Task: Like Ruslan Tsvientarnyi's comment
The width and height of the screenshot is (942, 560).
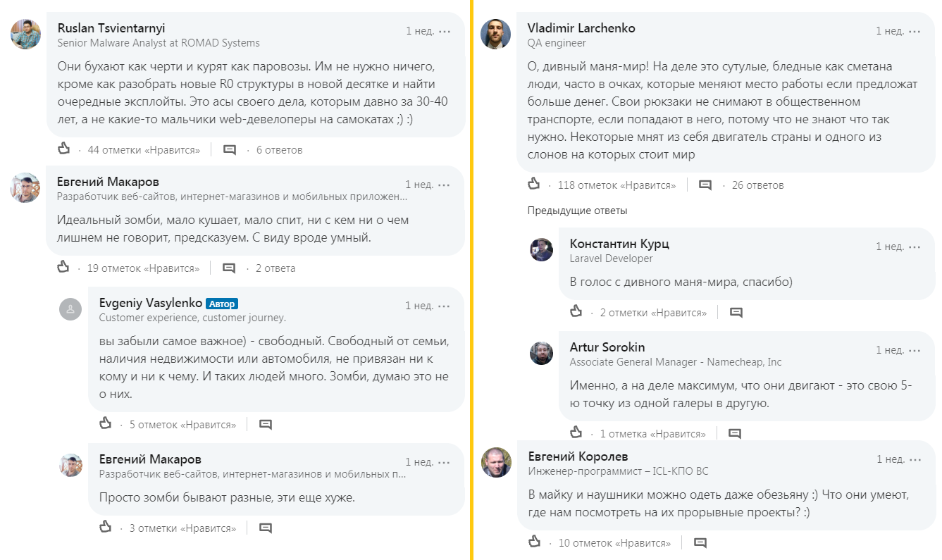Action: (64, 149)
